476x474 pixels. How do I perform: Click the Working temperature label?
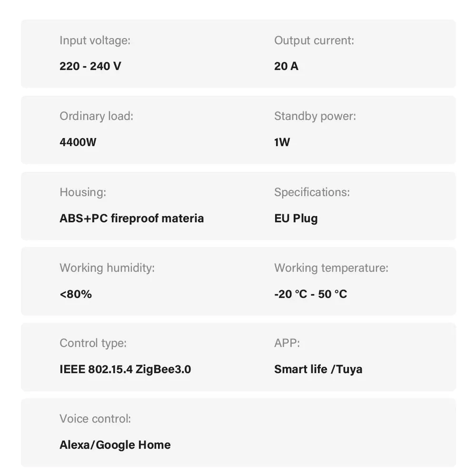[331, 268]
